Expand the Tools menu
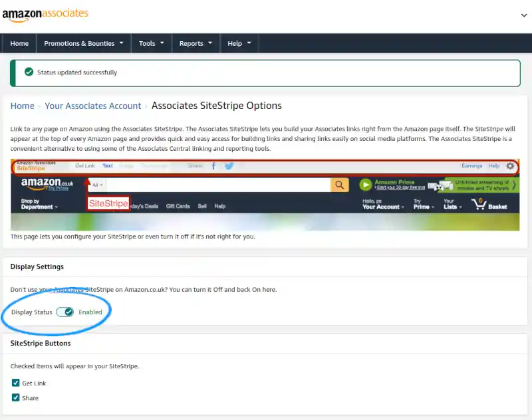Screen dimensions: 532x420 (152, 43)
